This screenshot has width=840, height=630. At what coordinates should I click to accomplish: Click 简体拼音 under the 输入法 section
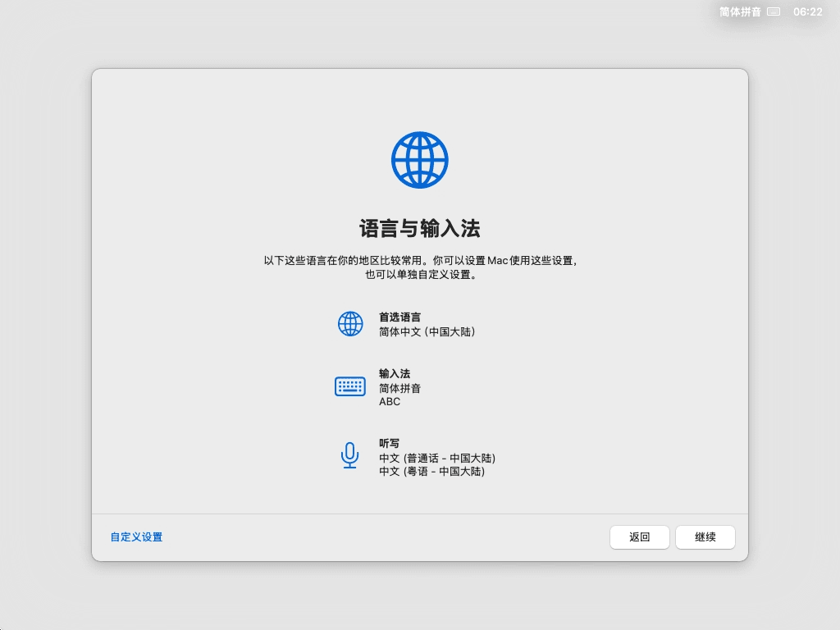399,388
